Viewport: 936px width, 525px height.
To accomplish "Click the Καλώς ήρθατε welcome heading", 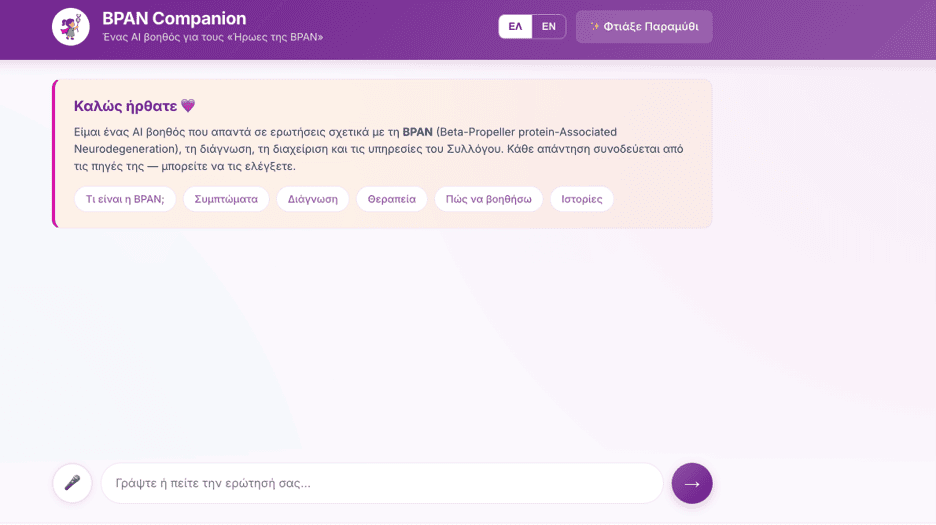I will pyautogui.click(x=125, y=106).
